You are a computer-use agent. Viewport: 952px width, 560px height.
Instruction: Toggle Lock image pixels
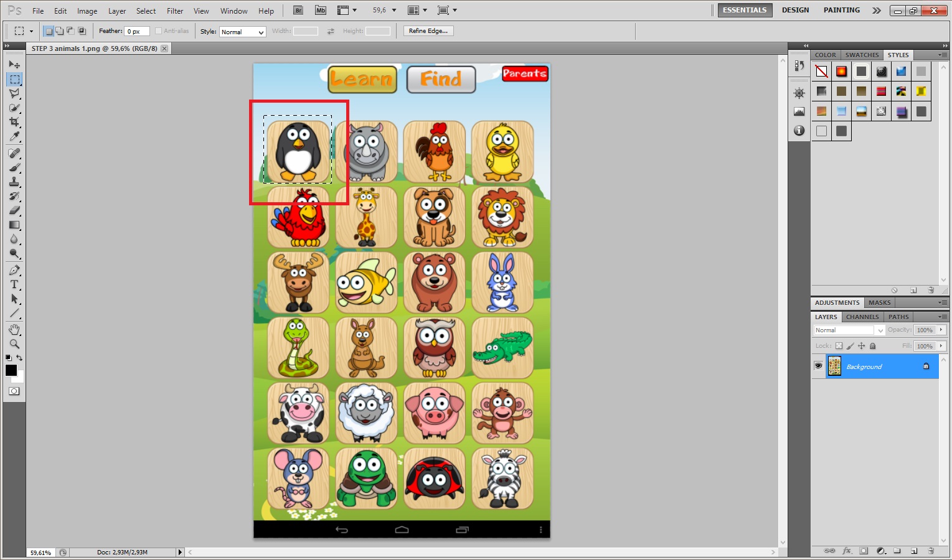[851, 346]
